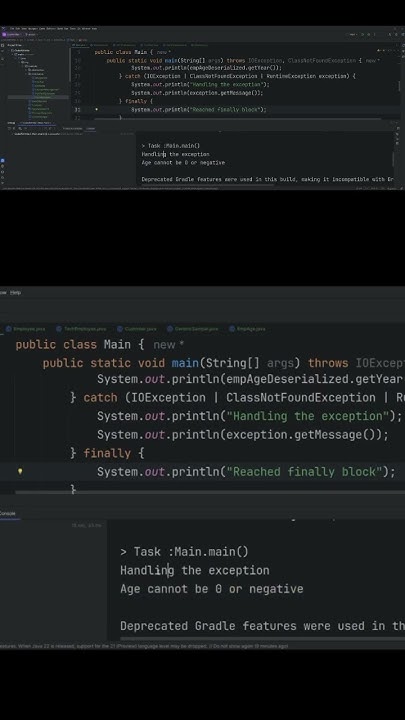Click 'Deprecated Gradle features' line in zoomed console
This screenshot has height=720, width=405.
[x=262, y=626]
